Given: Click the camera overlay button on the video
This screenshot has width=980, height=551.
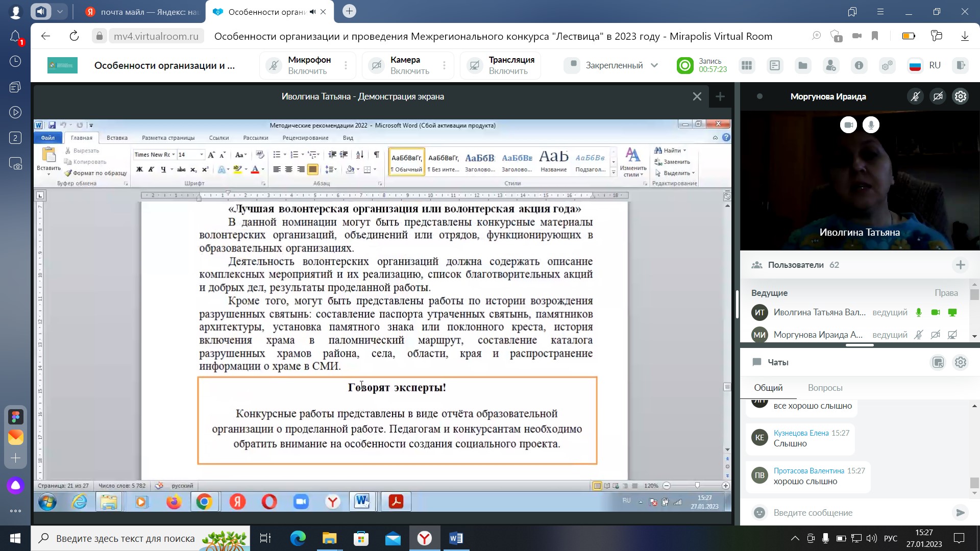Looking at the screenshot, I should 848,125.
